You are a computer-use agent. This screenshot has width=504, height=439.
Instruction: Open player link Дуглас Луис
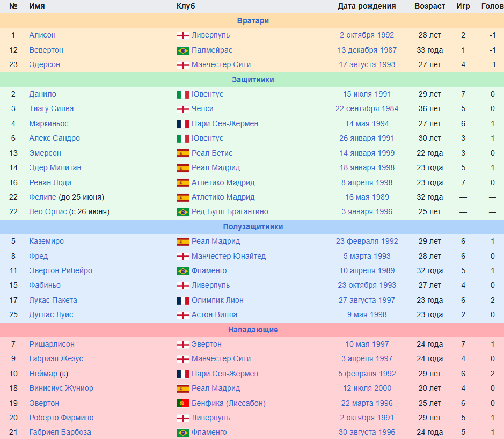point(51,315)
